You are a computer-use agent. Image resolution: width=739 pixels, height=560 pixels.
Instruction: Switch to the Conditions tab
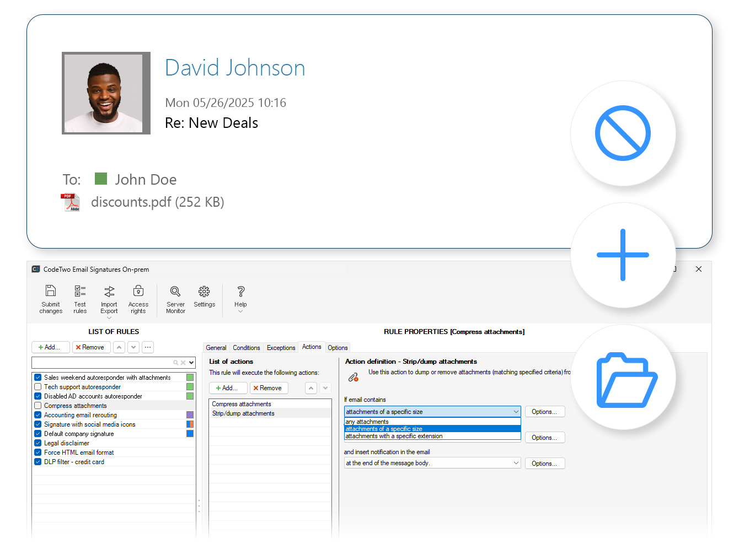246,347
